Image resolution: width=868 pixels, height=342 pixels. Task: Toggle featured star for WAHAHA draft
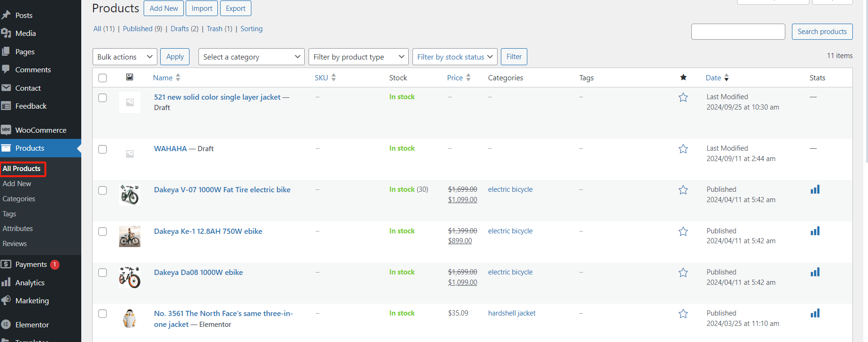[683, 149]
